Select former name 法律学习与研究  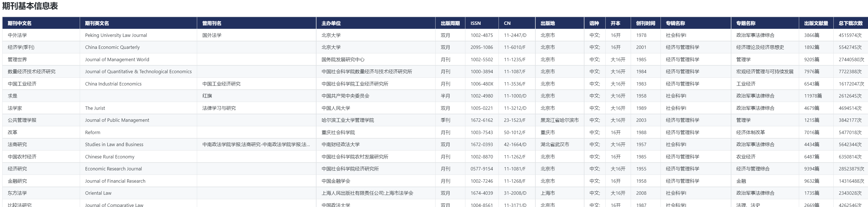[x=219, y=108]
